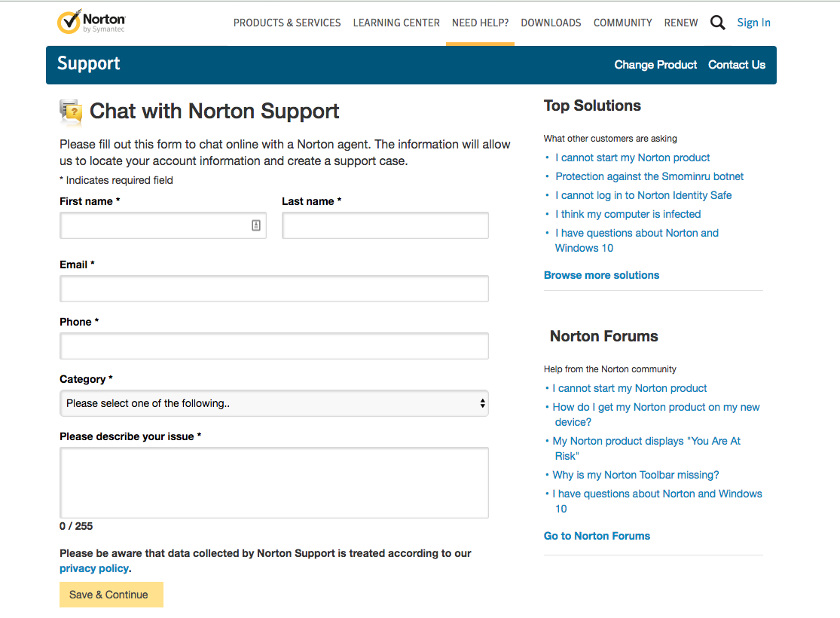Click the Norton by Symantec logo

[91, 23]
